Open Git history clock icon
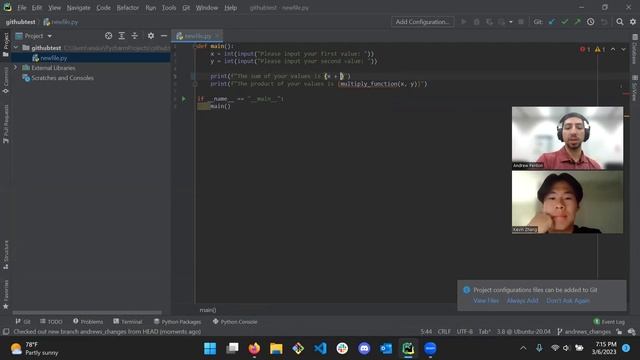The image size is (640, 360). tap(591, 22)
